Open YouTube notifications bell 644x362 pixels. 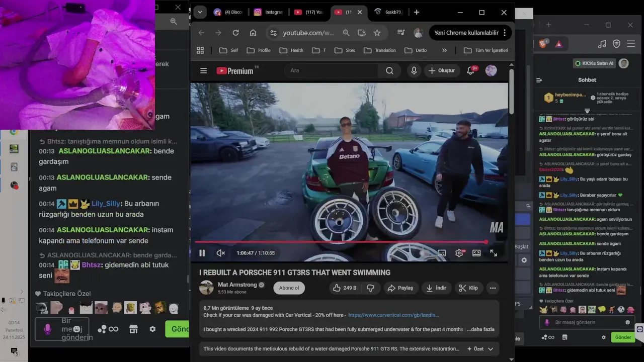(470, 71)
